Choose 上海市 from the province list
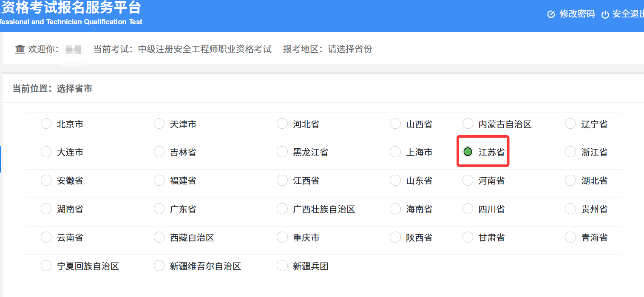 point(395,151)
